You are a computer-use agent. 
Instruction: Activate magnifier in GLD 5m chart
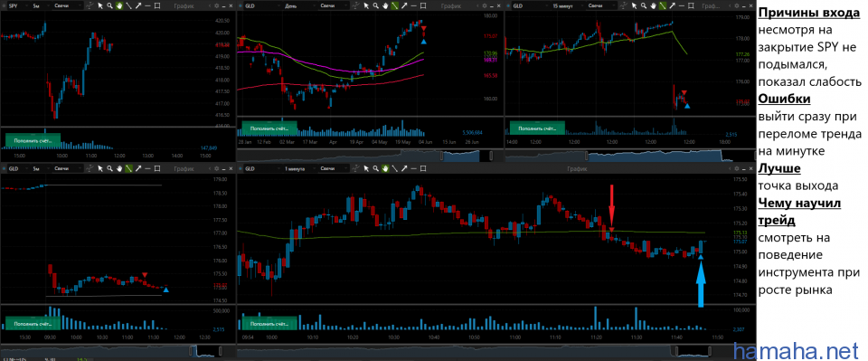coord(109,169)
